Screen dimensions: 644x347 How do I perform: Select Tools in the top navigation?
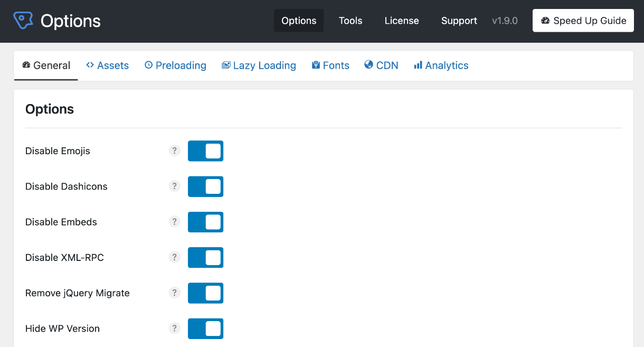tap(351, 21)
